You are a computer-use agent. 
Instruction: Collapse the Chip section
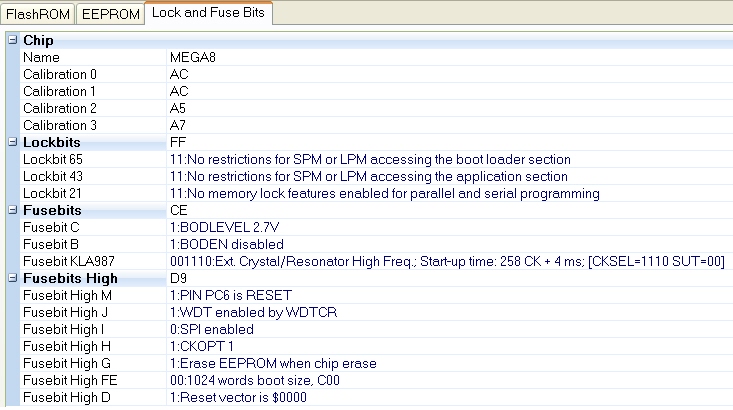(x=12, y=40)
